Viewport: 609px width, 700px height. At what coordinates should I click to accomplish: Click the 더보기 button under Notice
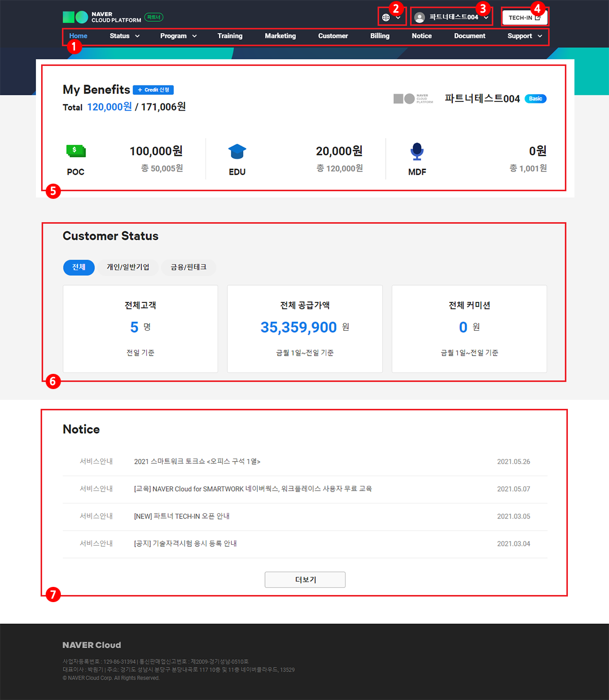coord(305,580)
